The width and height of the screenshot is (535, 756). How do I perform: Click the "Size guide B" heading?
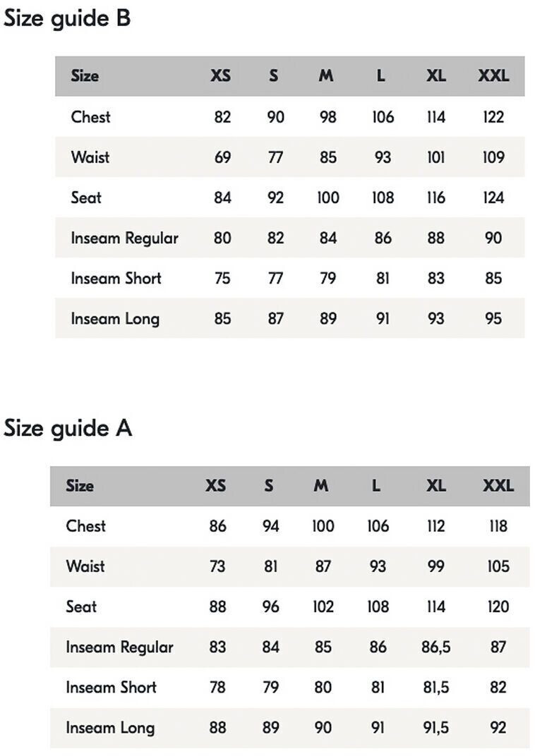pyautogui.click(x=67, y=18)
